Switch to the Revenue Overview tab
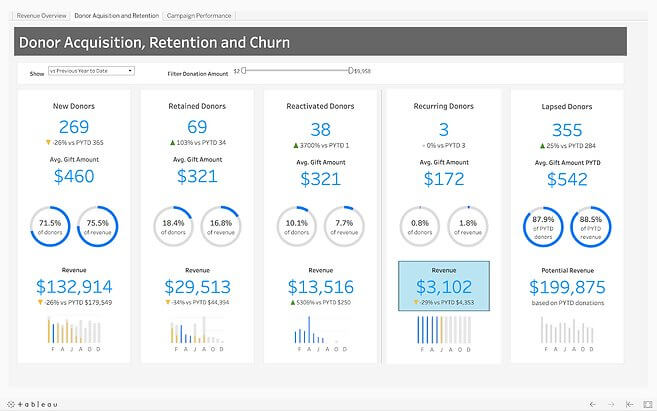The height and width of the screenshot is (411, 657). click(x=41, y=16)
